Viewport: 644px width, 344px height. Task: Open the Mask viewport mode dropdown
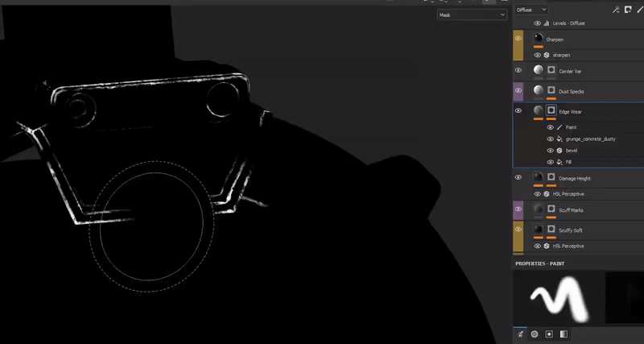[x=471, y=15]
